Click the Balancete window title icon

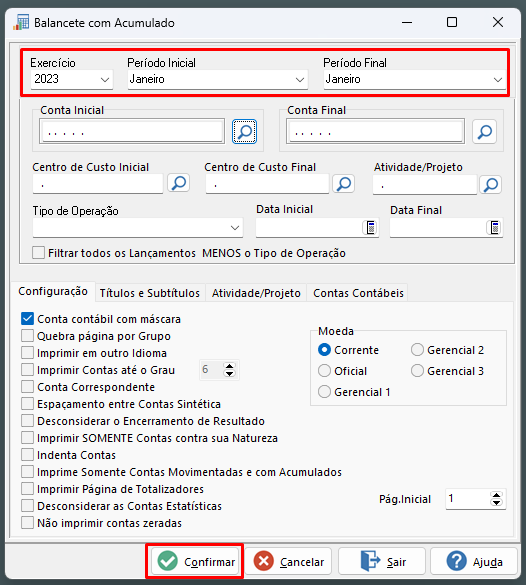[x=21, y=22]
